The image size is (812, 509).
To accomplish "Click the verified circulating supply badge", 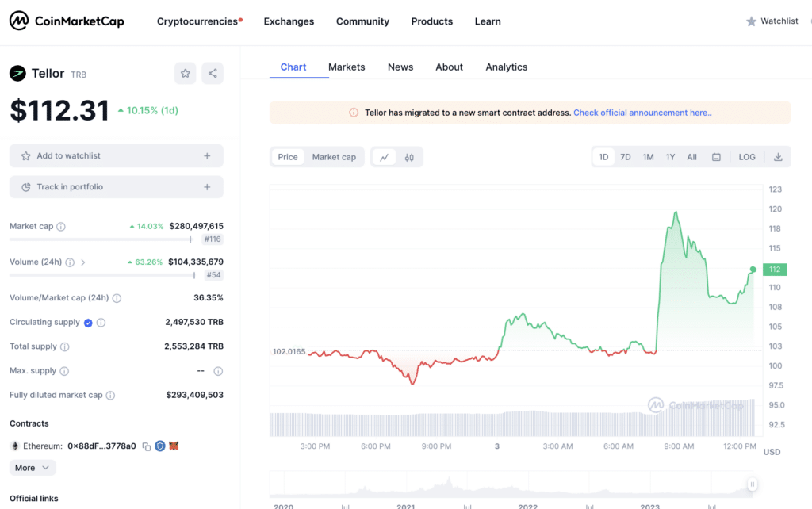I will [88, 323].
